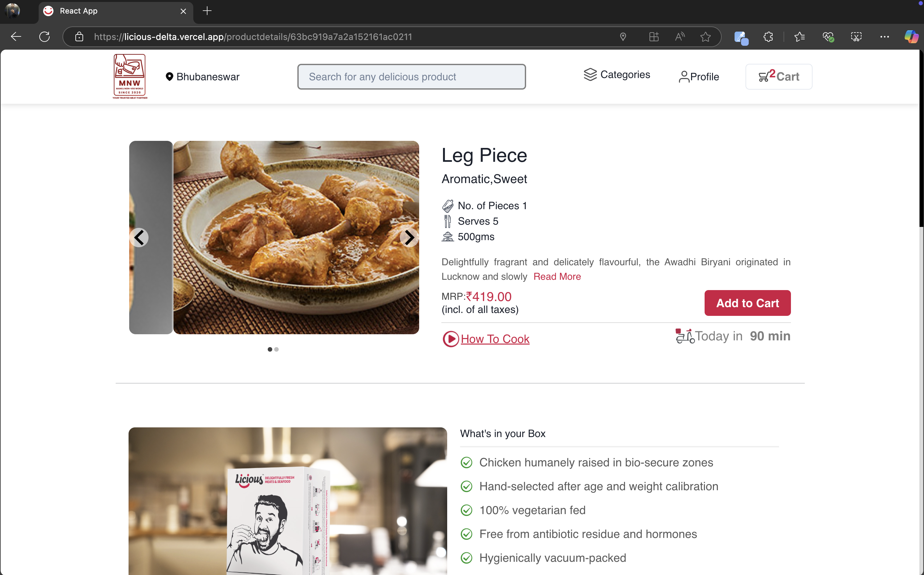Click the MNW store logo
The image size is (924, 575).
pos(130,76)
